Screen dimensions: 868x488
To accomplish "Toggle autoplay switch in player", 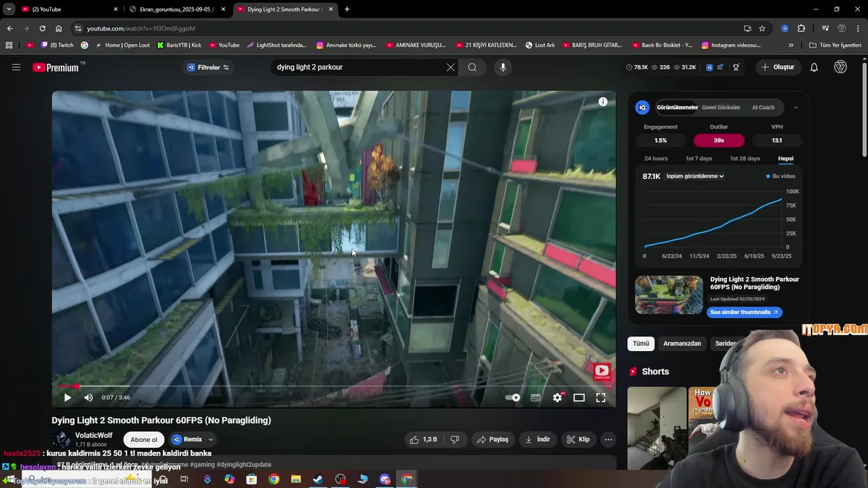I will pyautogui.click(x=513, y=398).
